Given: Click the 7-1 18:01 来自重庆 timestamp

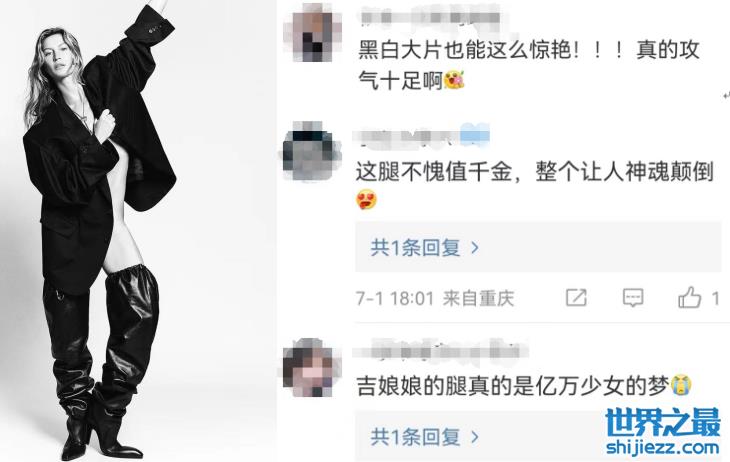Looking at the screenshot, I should coord(435,298).
